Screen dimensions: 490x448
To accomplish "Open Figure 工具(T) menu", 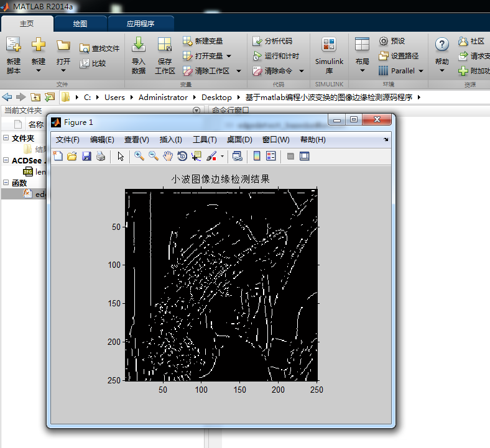I will click(205, 140).
